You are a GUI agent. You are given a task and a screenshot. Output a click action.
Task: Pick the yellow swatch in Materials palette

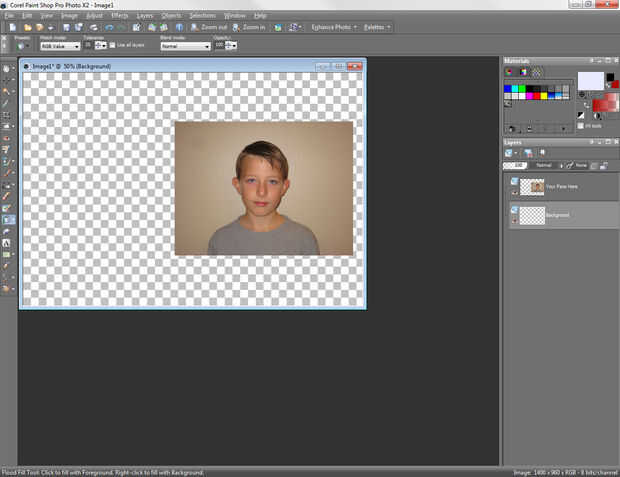pos(543,97)
